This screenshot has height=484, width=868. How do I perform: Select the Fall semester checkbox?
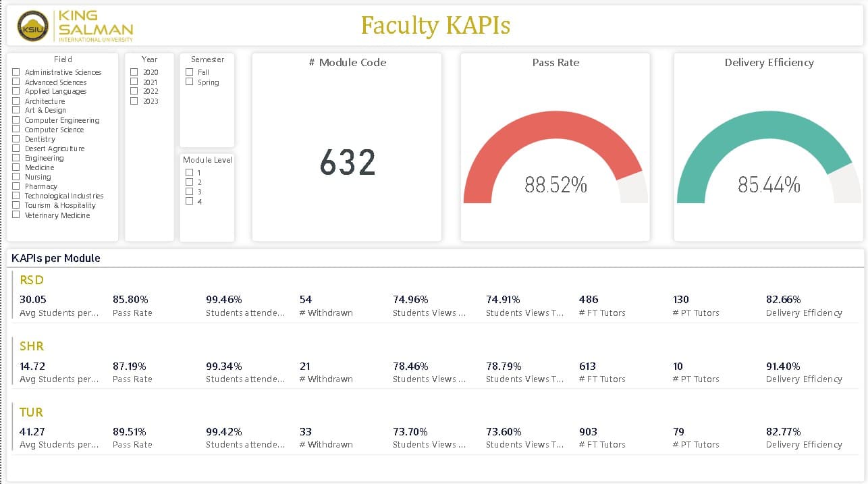pos(190,72)
